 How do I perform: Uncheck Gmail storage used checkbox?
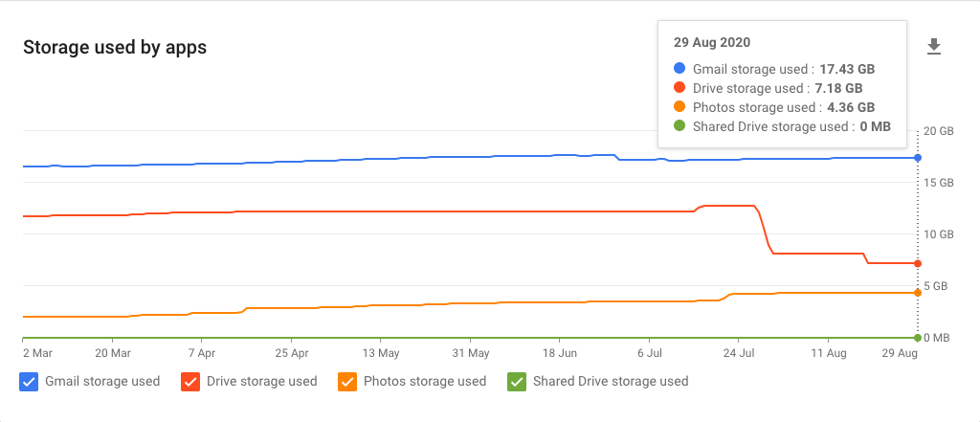(29, 382)
